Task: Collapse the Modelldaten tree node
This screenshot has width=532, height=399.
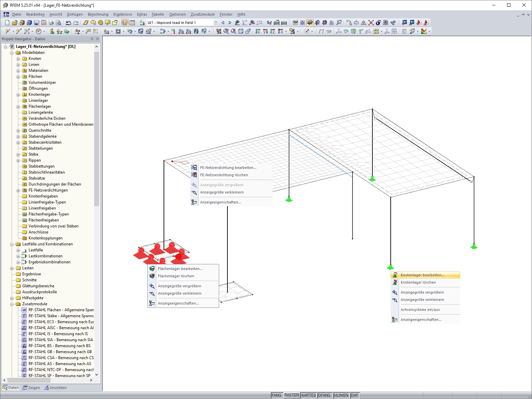Action: pyautogui.click(x=12, y=53)
